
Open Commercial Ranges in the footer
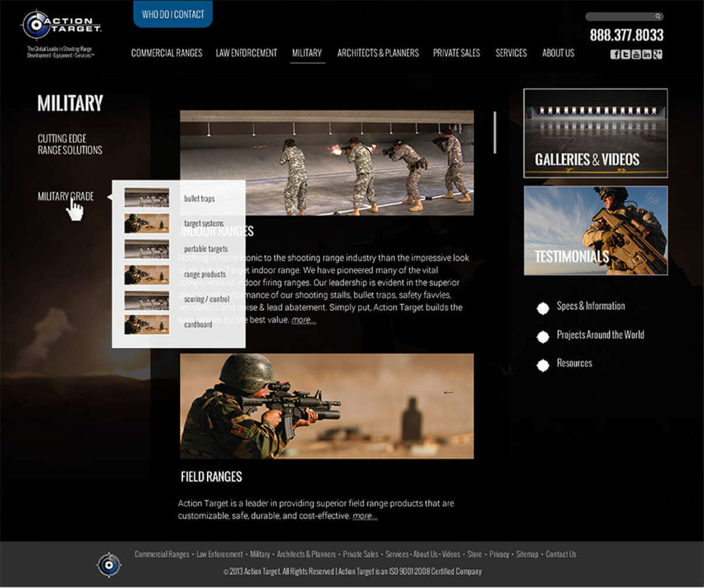(x=162, y=554)
